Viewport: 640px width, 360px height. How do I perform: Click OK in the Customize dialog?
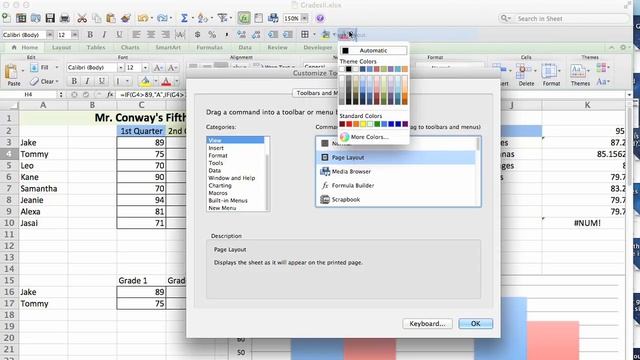point(476,323)
